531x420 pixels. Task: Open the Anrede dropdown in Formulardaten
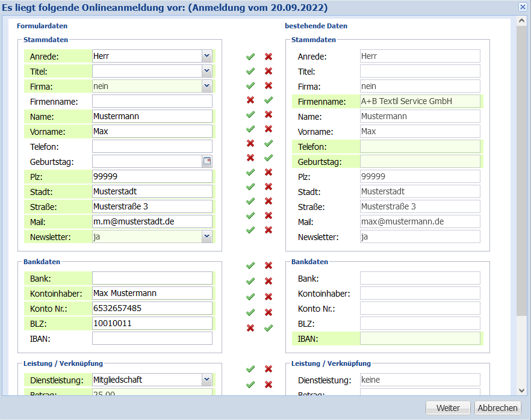(x=207, y=56)
